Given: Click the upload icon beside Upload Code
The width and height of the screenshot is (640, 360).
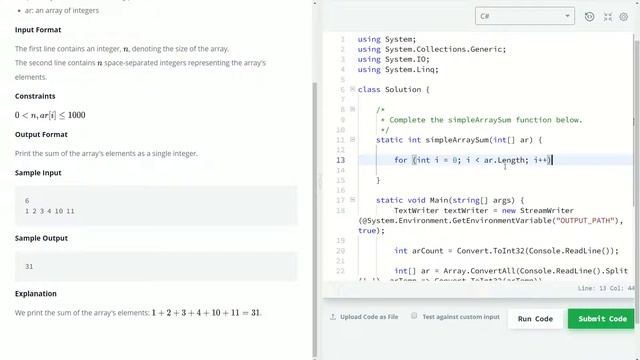Looking at the screenshot, I should click(x=333, y=317).
